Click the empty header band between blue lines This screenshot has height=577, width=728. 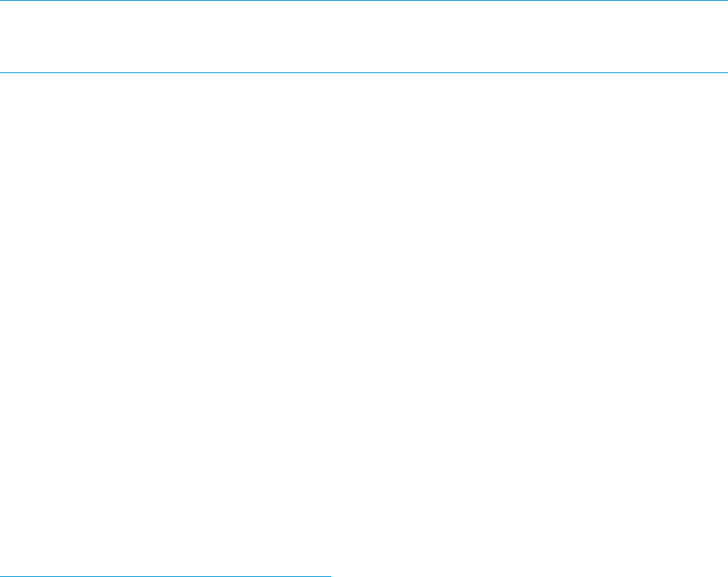tap(364, 37)
